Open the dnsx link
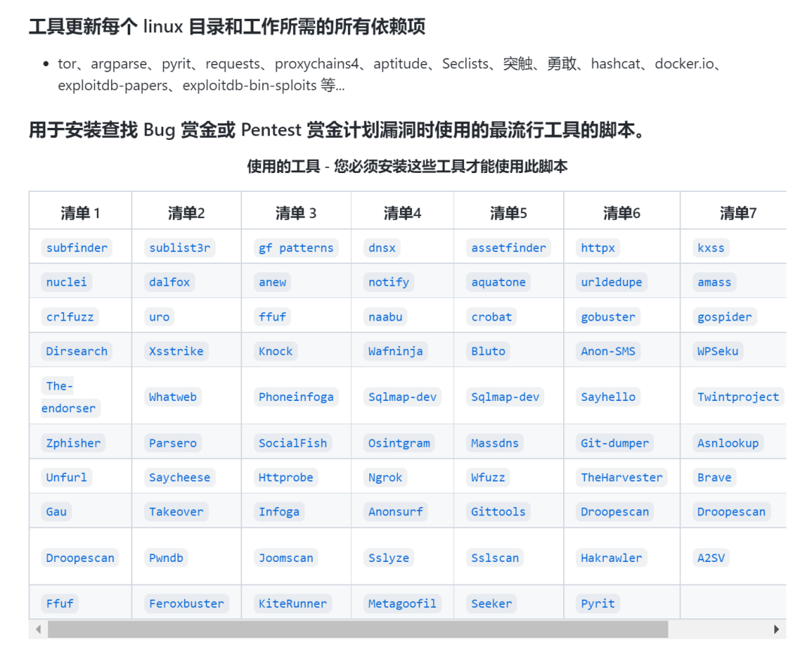 382,248
